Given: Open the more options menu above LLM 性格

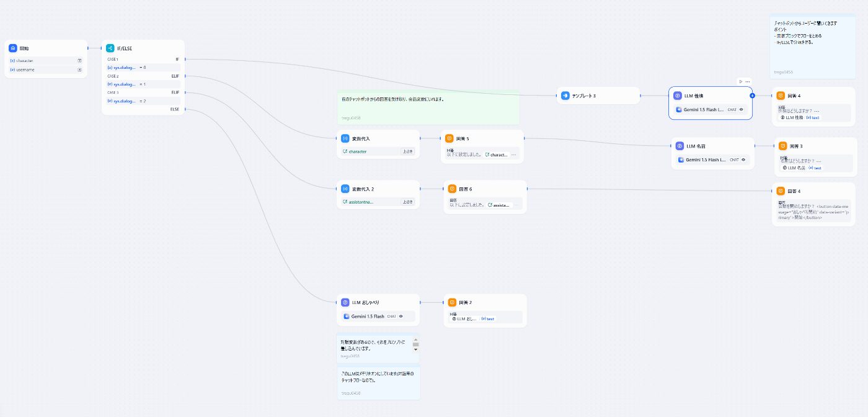Looking at the screenshot, I should pyautogui.click(x=747, y=81).
